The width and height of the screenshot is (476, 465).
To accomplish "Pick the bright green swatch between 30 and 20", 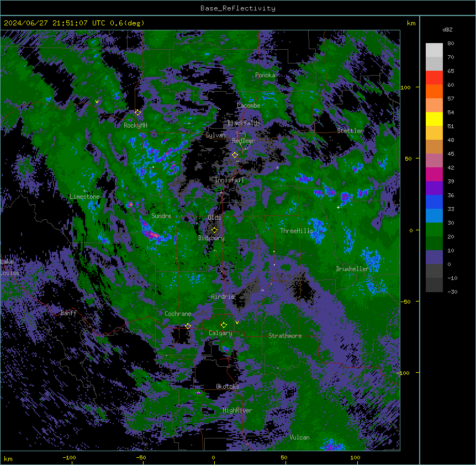I will pos(434,230).
